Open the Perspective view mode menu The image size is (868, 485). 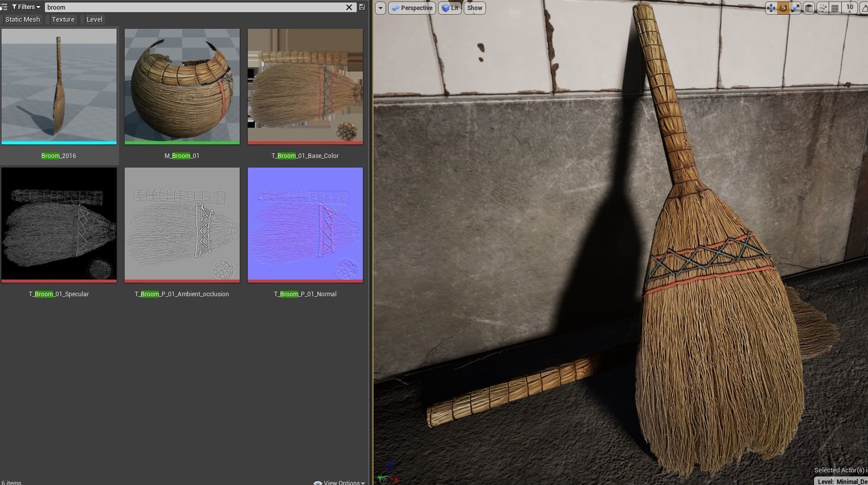tap(412, 8)
